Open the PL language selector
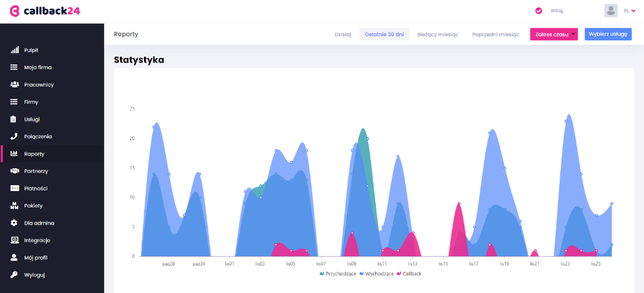 pyautogui.click(x=629, y=11)
